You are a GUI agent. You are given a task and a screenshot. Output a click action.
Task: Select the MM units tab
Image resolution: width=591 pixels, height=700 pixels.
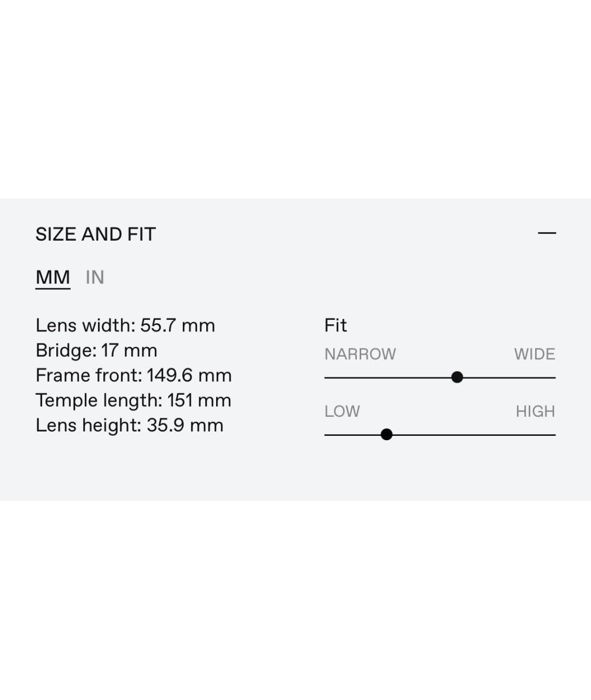(x=53, y=277)
